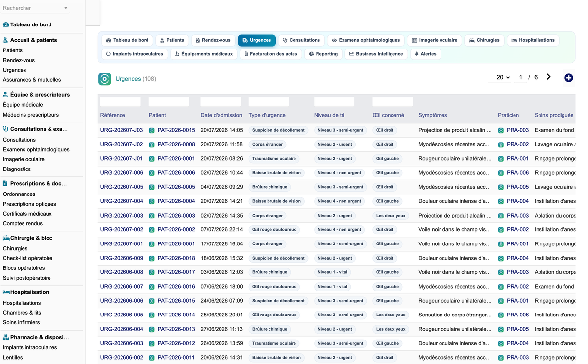The height and width of the screenshot is (364, 588).
Task: Open Ordonnances in sidebar
Action: click(x=19, y=194)
